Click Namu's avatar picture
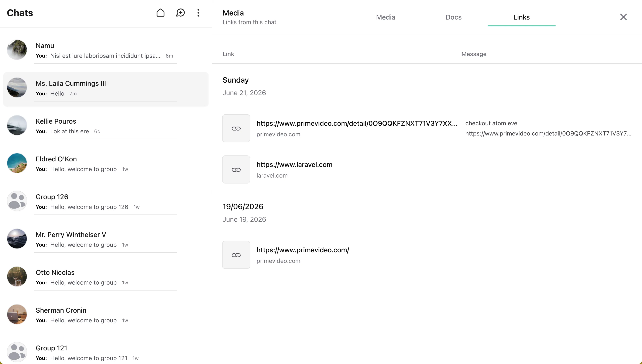642x364 pixels. [x=17, y=50]
